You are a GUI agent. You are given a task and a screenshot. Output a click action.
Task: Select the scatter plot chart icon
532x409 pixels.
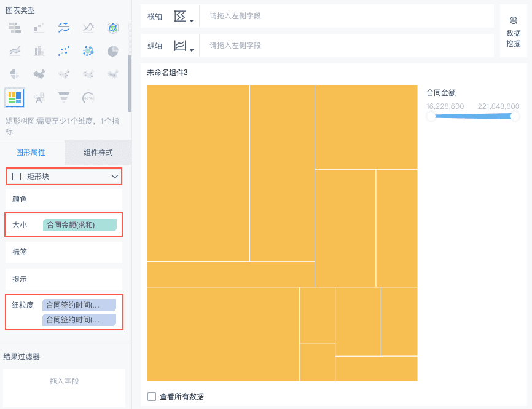64,51
